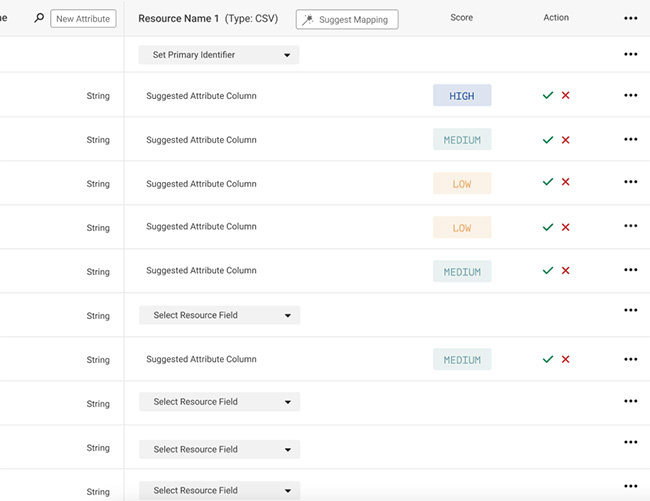650x501 pixels.
Task: Open the third Select Resource Field dropdown
Action: 219,449
